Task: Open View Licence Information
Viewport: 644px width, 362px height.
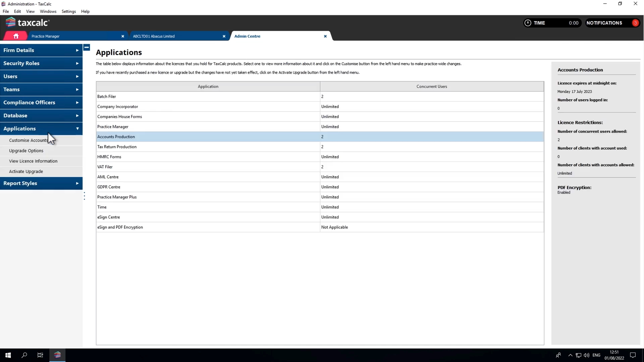Action: [x=41, y=161]
